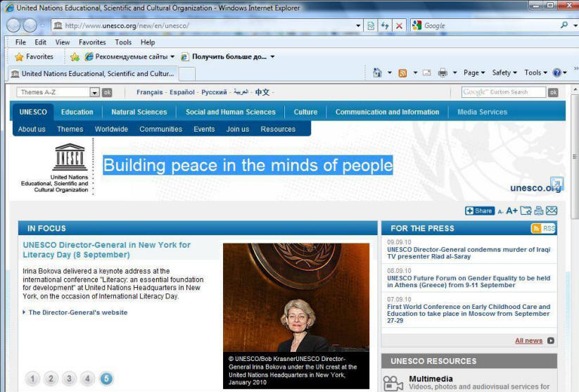Screen dimensions: 579x392
Task: Open the File menu
Action: click(20, 42)
